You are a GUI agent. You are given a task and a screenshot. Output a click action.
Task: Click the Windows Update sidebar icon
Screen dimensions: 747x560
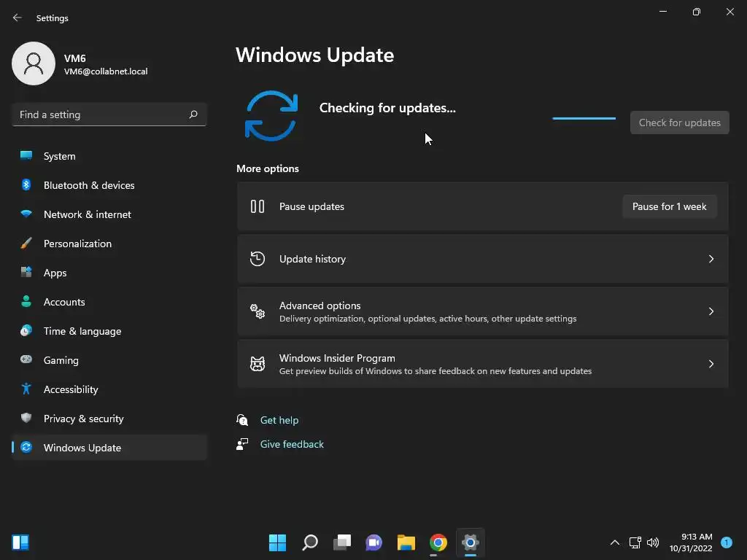click(x=26, y=447)
